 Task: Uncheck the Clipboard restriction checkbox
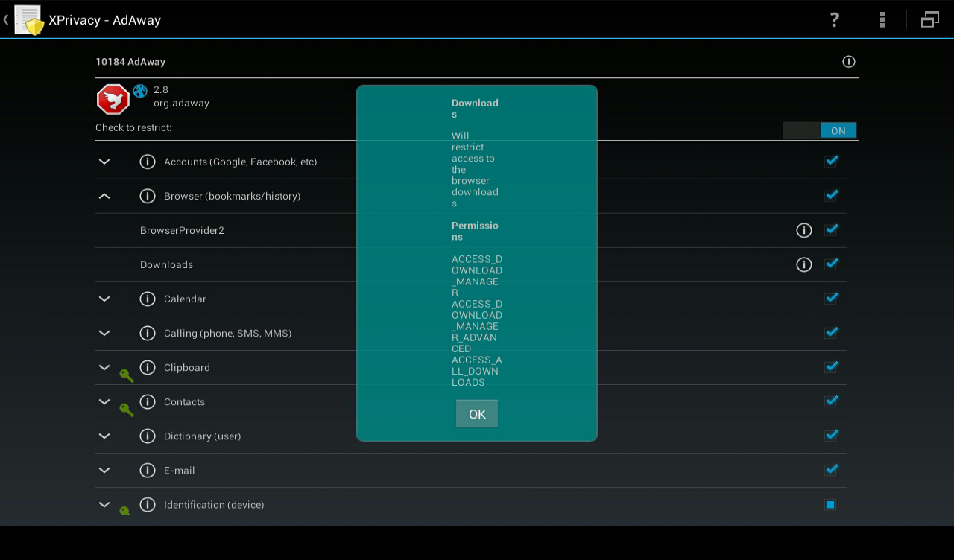(831, 366)
